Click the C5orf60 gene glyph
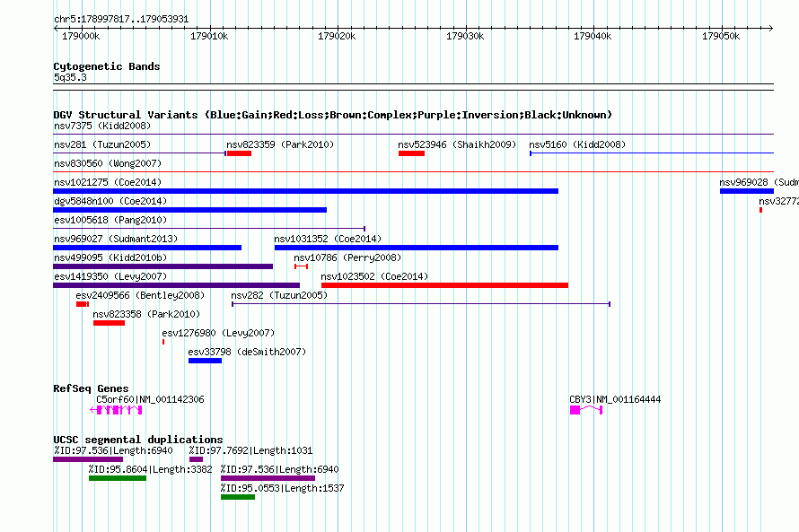The height and width of the screenshot is (532, 799). 116,410
